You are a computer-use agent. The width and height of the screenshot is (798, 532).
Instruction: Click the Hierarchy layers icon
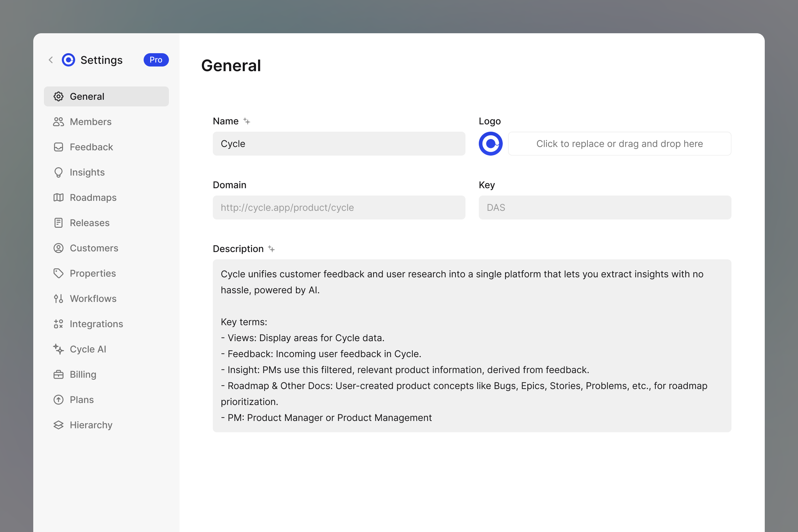pyautogui.click(x=59, y=425)
